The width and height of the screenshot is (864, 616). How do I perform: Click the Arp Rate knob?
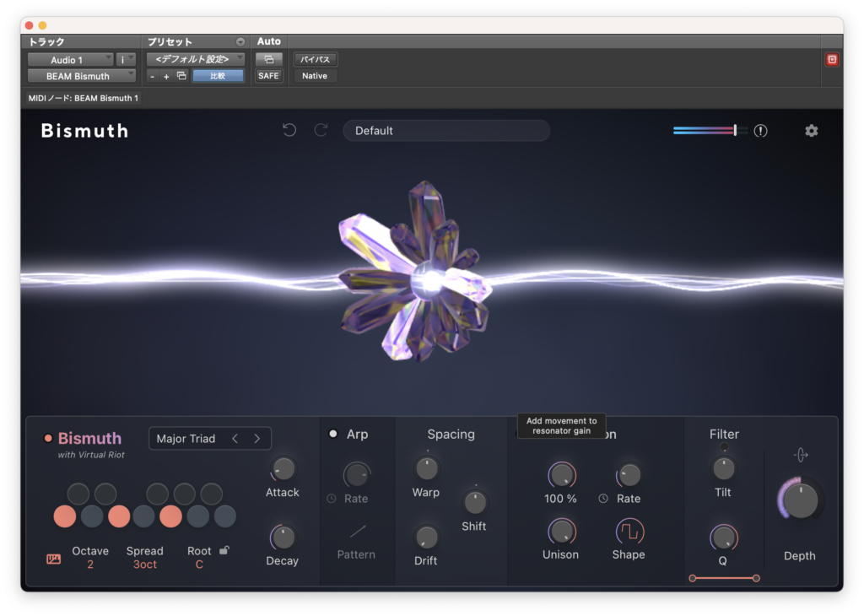(357, 474)
